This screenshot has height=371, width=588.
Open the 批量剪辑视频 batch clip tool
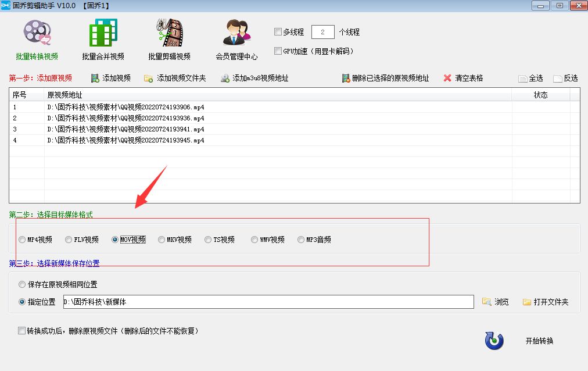[170, 40]
